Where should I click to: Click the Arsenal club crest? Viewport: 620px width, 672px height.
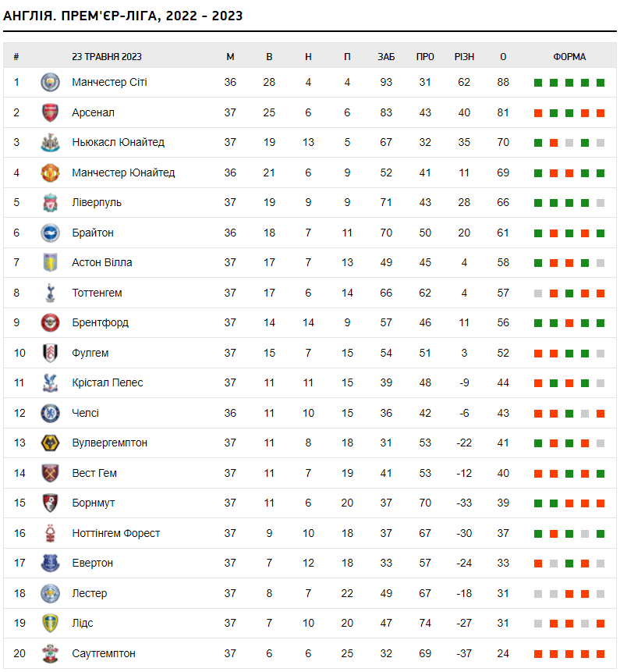(50, 112)
